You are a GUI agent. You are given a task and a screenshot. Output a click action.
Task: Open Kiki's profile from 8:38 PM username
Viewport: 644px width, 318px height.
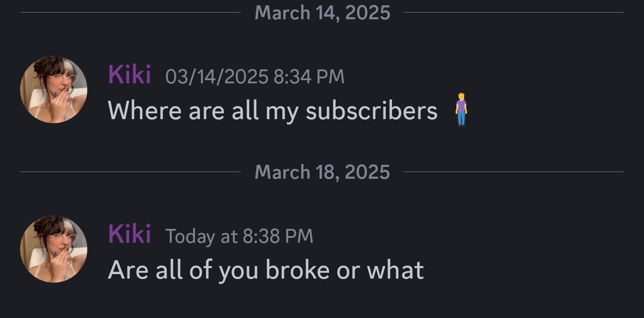(x=129, y=234)
